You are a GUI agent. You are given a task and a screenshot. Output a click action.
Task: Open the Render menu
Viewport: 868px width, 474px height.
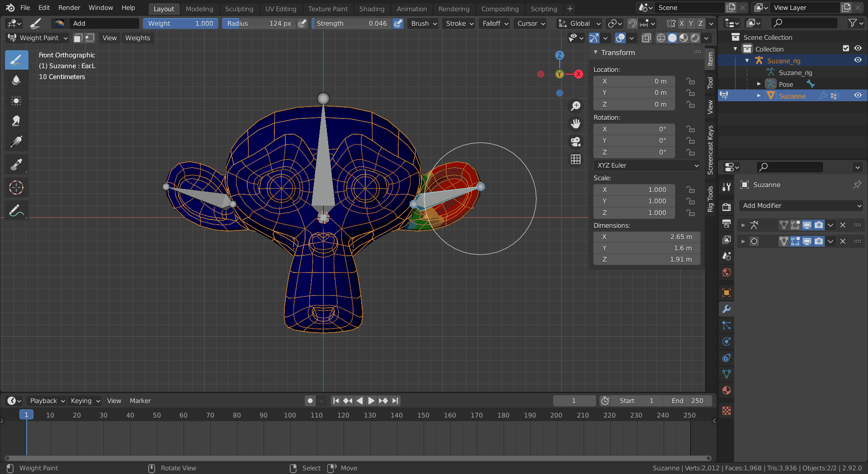[x=69, y=8]
